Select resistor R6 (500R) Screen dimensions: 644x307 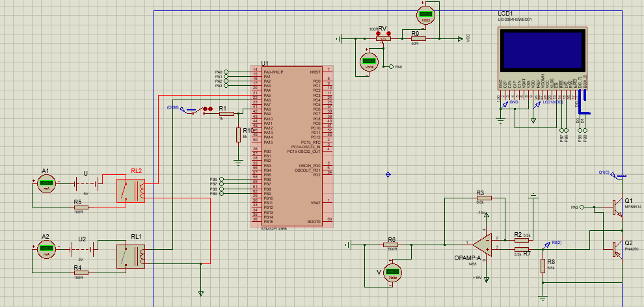click(x=390, y=245)
